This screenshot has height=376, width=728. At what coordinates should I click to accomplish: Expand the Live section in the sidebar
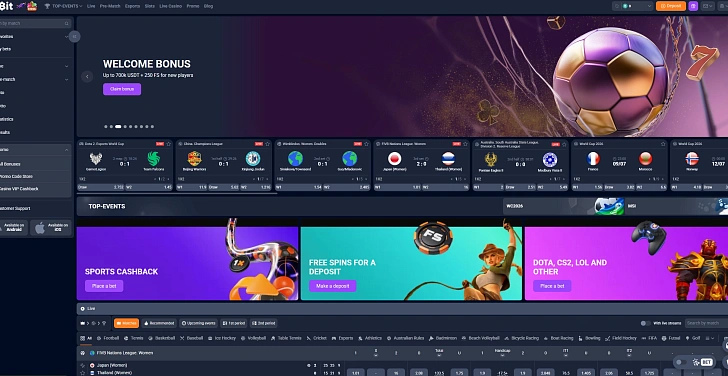coord(34,66)
